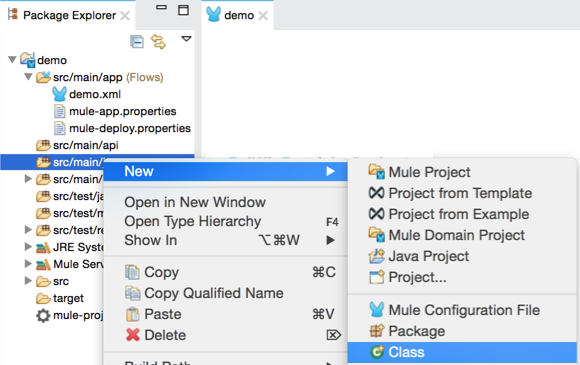Create a new Package
Viewport: 580px width, 365px height.
tap(417, 331)
